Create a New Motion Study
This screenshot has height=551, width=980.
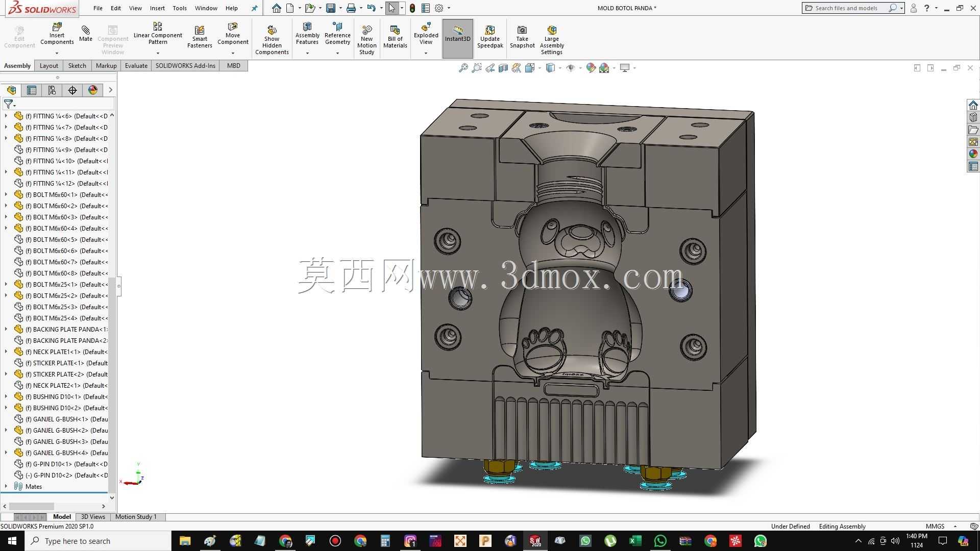point(367,40)
